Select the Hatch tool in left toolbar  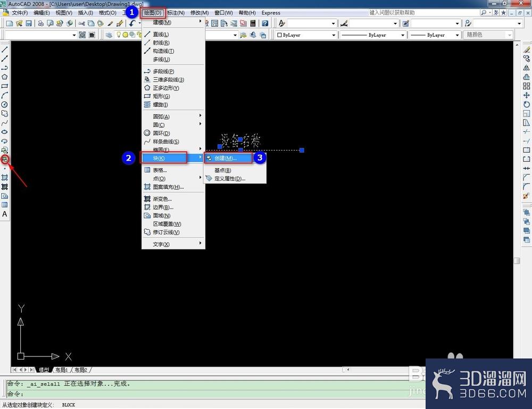(5, 177)
